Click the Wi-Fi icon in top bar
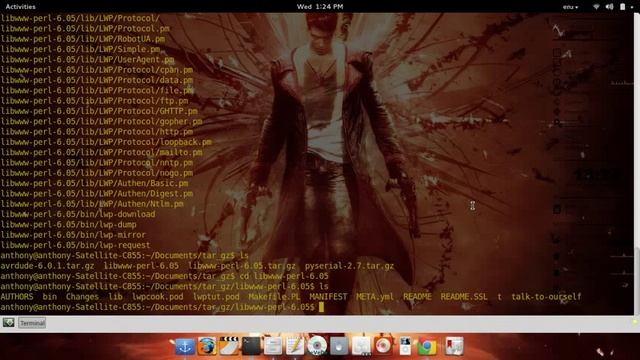This screenshot has height=360, width=640. point(596,7)
